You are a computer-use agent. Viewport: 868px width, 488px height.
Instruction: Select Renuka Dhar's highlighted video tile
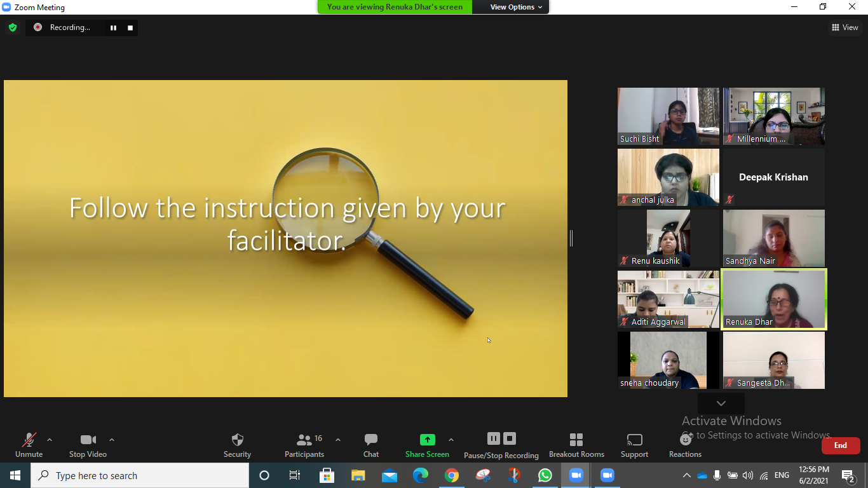[774, 299]
